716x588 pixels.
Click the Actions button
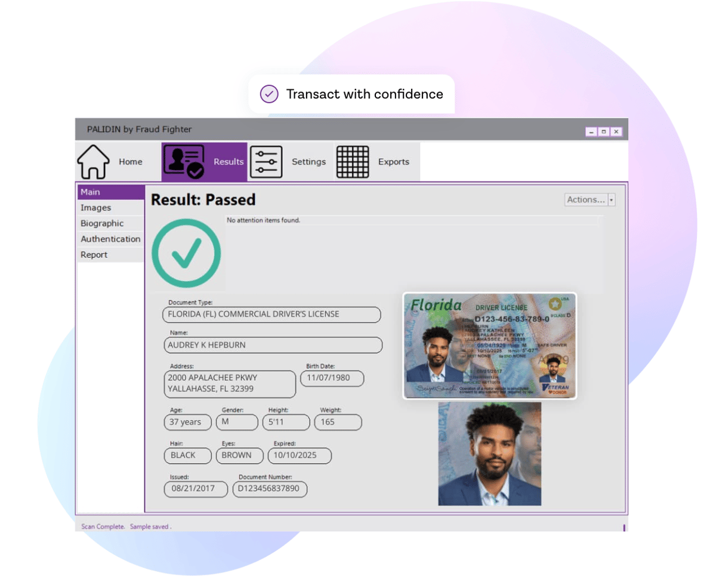pos(586,201)
